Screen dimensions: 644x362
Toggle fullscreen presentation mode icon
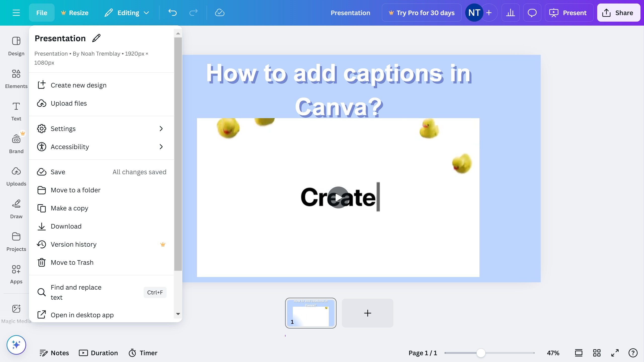click(x=615, y=353)
